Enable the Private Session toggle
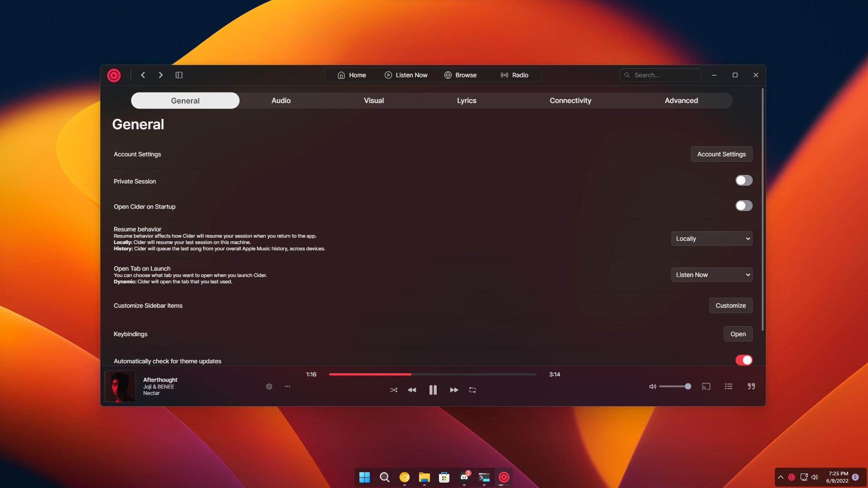The height and width of the screenshot is (488, 868). coord(744,180)
